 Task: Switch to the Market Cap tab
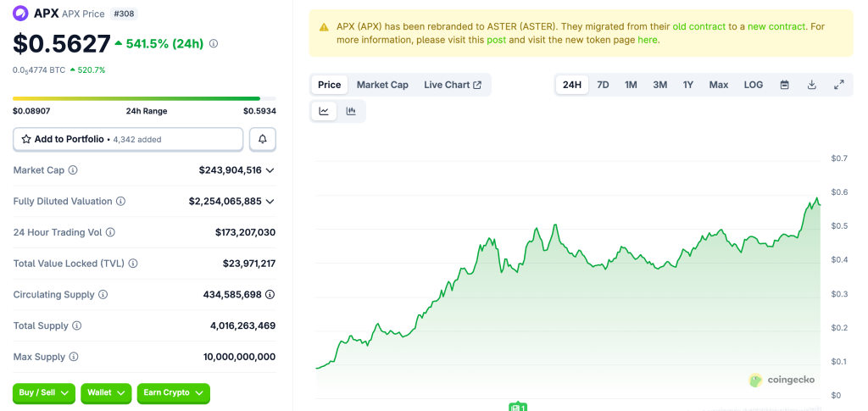[x=382, y=85]
